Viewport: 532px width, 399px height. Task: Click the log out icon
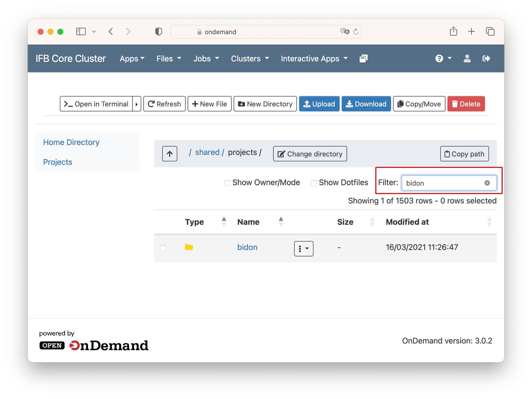(486, 58)
